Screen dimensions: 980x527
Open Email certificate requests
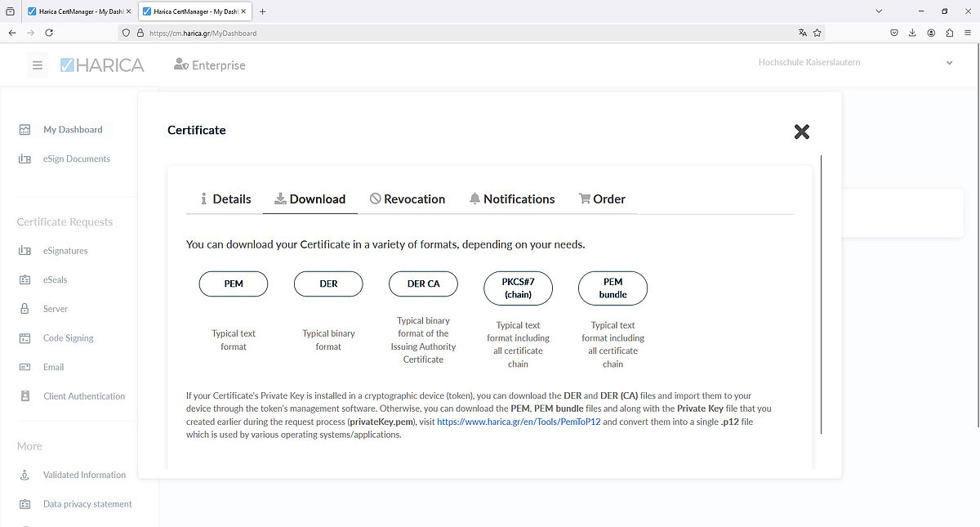click(x=53, y=368)
